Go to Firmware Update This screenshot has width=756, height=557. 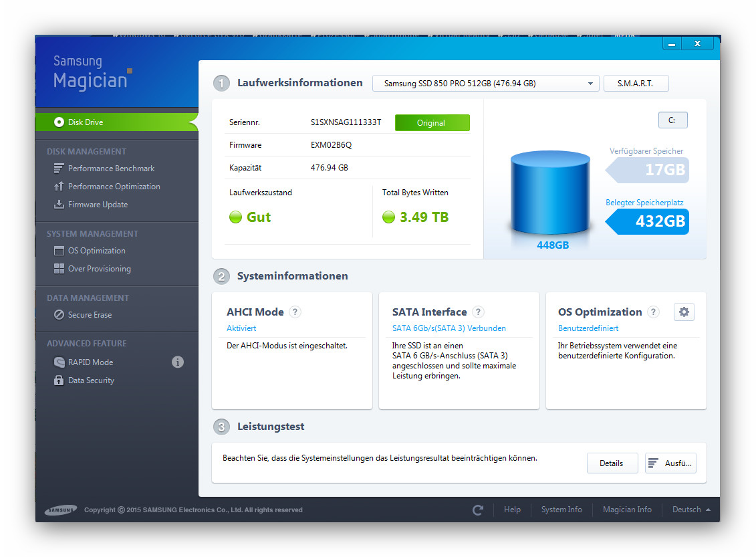pyautogui.click(x=98, y=205)
